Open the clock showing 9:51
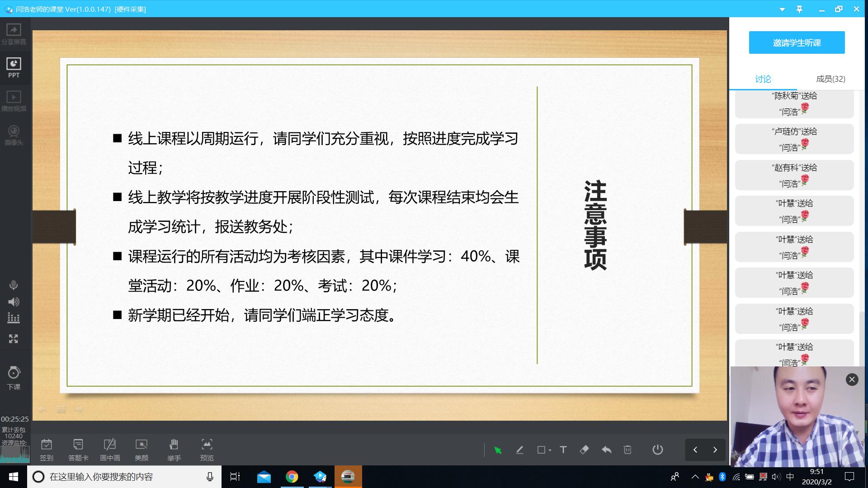This screenshot has width=868, height=488. pyautogui.click(x=817, y=477)
